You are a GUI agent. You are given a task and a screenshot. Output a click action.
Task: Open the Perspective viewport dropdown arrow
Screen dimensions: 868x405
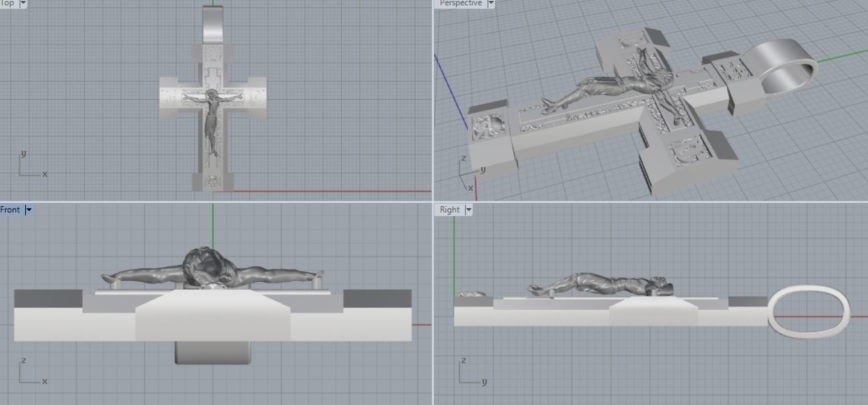coord(491,3)
